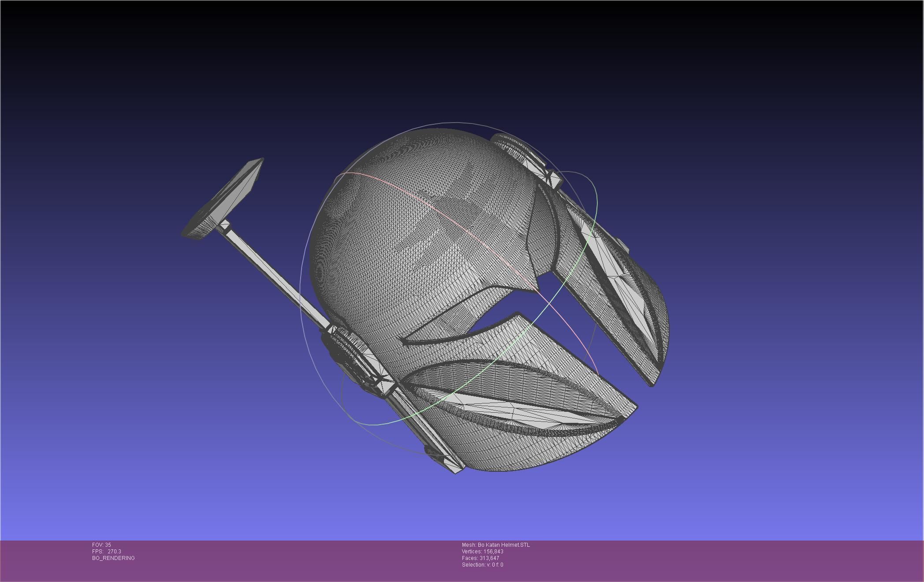Click the 'FPS: 270.3' readout

point(107,552)
